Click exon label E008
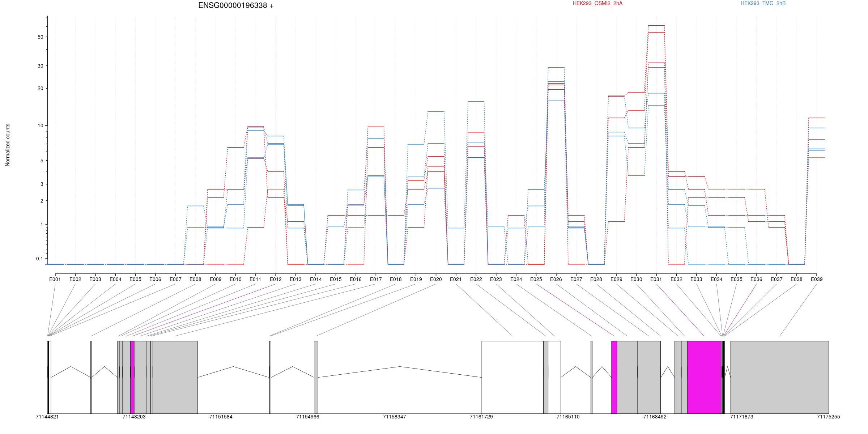The image size is (868, 434). 195,279
